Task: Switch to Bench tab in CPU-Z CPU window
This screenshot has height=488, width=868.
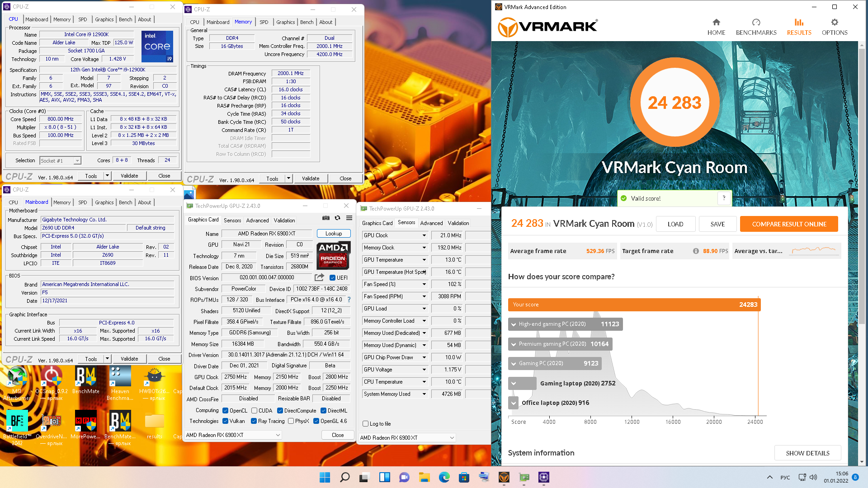Action: pyautogui.click(x=125, y=19)
